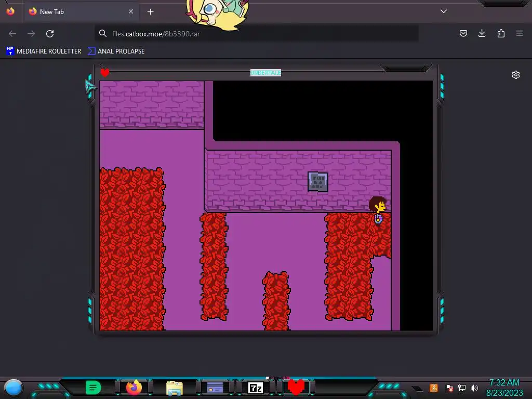The height and width of the screenshot is (399, 532).
Task: Click the 7:32 AM clock and date
Action: (x=504, y=388)
